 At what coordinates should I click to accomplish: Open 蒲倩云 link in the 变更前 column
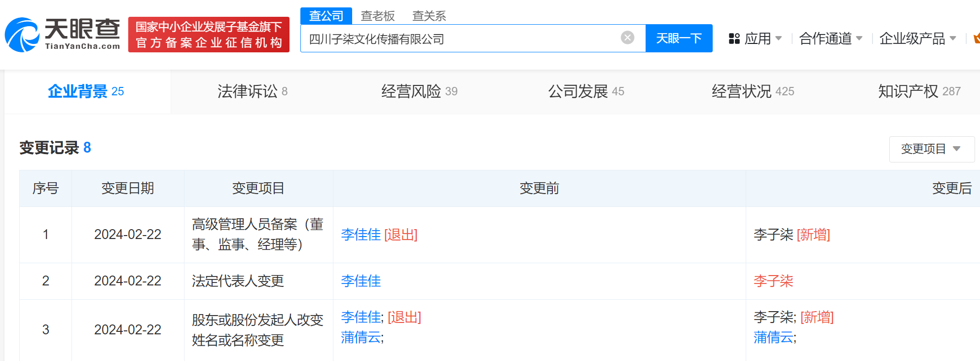coord(361,338)
